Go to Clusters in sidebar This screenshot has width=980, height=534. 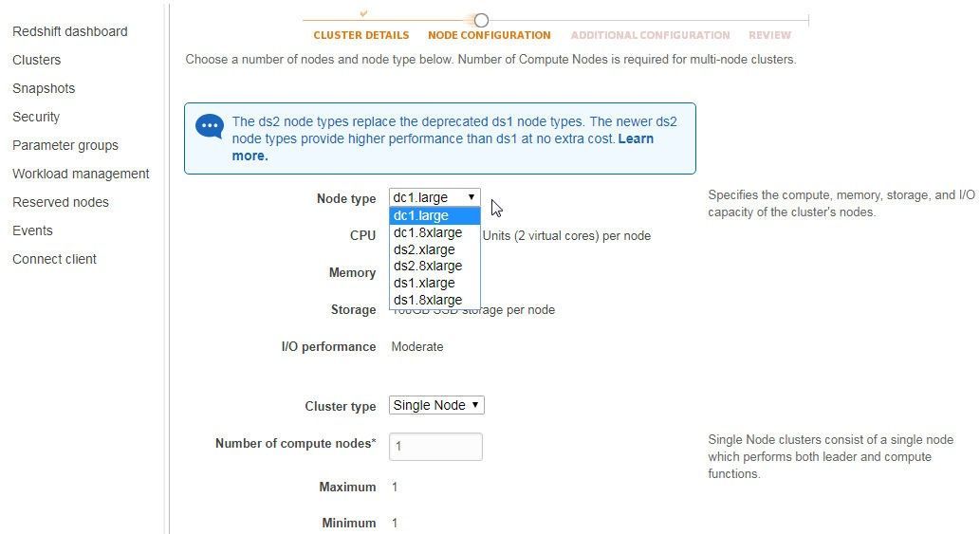(36, 60)
